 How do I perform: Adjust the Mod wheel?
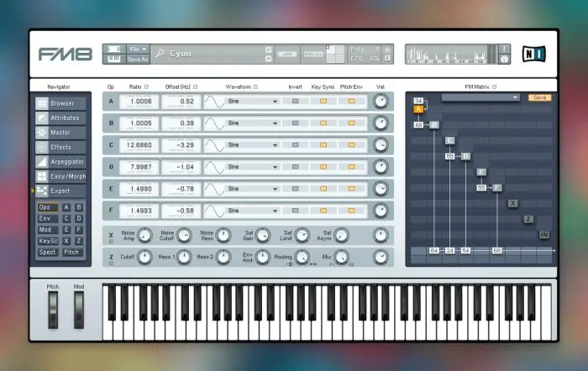(x=79, y=310)
